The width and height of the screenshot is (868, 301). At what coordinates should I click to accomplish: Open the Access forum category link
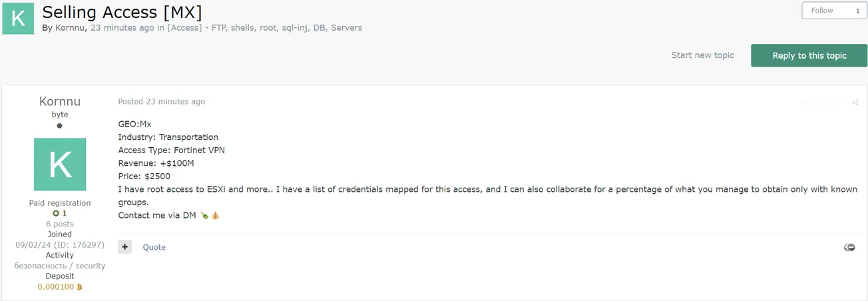264,28
